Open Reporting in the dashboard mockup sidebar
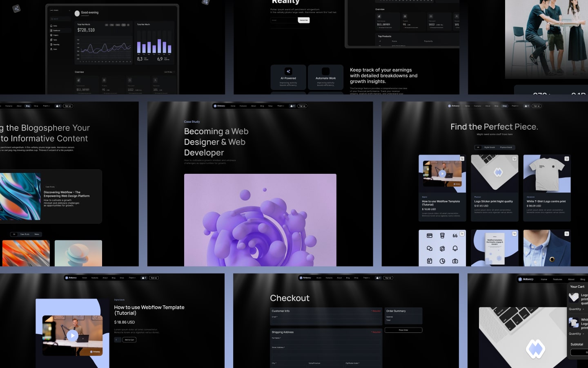Image resolution: width=588 pixels, height=368 pixels. (55, 45)
